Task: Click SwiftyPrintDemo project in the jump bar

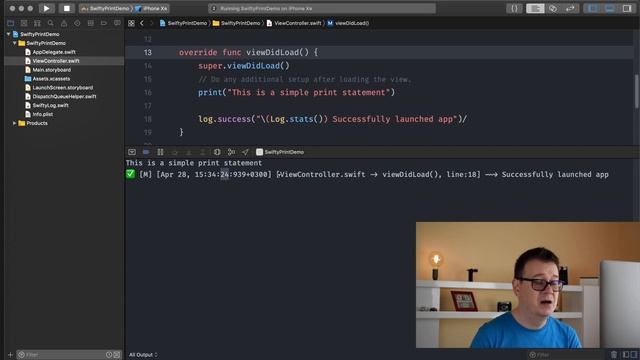Action: coord(183,23)
